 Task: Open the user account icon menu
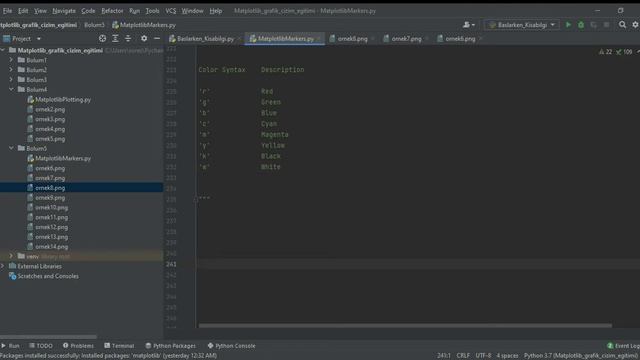pos(469,25)
